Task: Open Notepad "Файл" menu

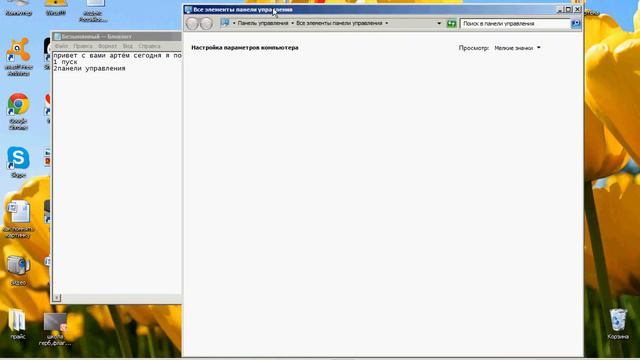Action: click(x=61, y=46)
